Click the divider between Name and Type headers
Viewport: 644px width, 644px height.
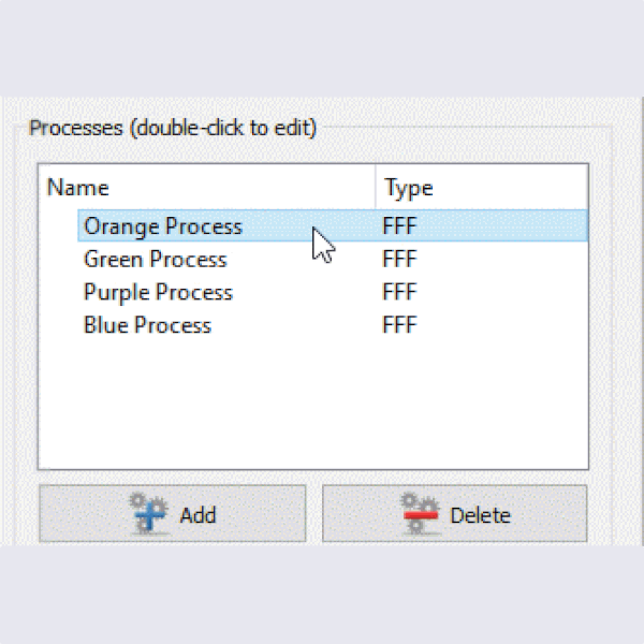coord(375,187)
